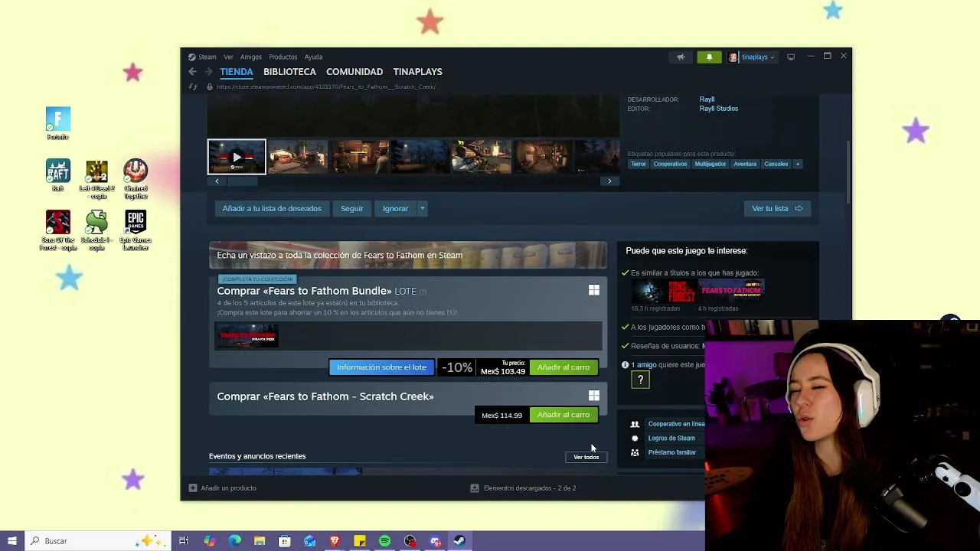Viewport: 980px width, 551px height.
Task: Click the add product plus icon
Action: (193, 487)
